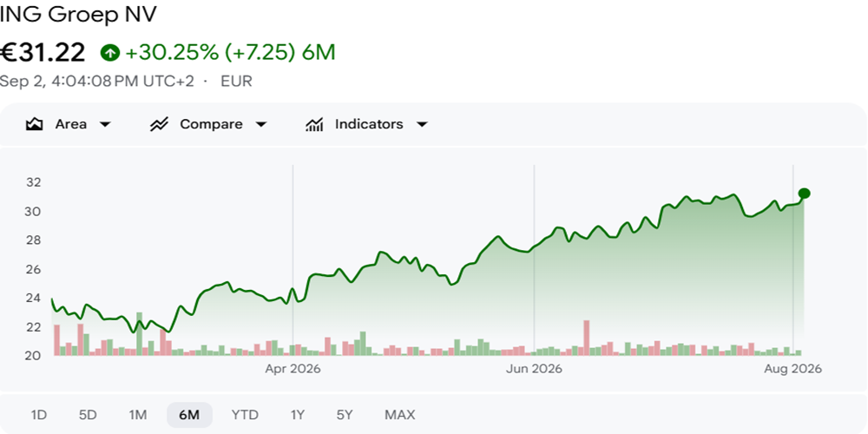This screenshot has height=434, width=868.
Task: Switch to the 5D time range
Action: pyautogui.click(x=88, y=415)
